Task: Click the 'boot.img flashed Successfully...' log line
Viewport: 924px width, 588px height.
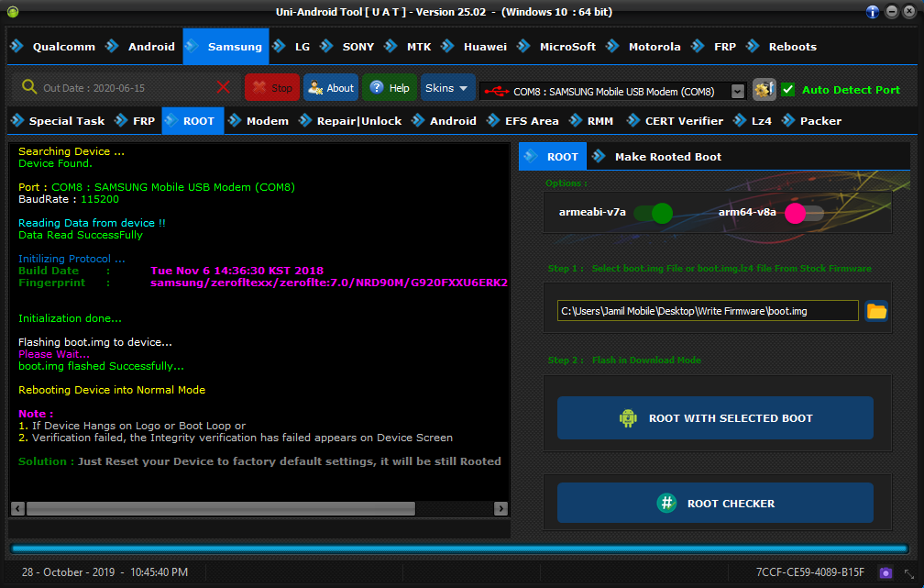Action: (101, 366)
